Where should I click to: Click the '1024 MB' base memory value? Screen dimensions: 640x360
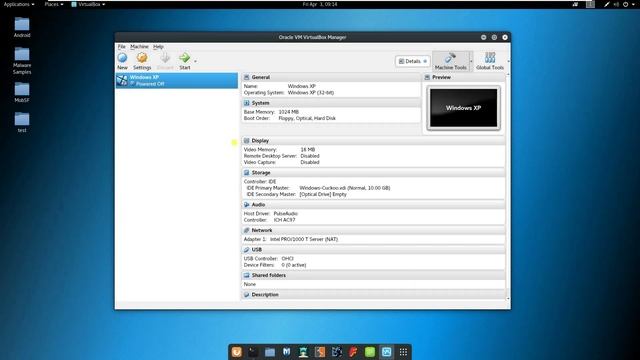tap(289, 112)
